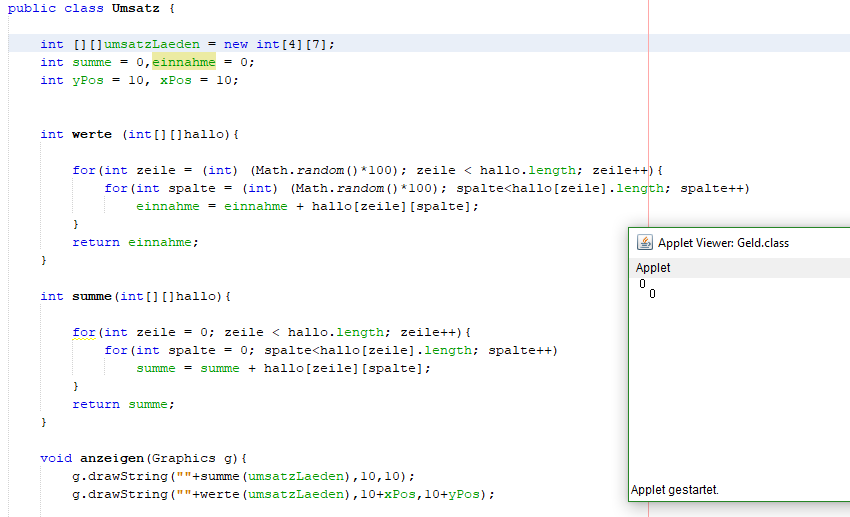Click the Java icon in Applet Viewer title bar
The height and width of the screenshot is (517, 850).
645,243
